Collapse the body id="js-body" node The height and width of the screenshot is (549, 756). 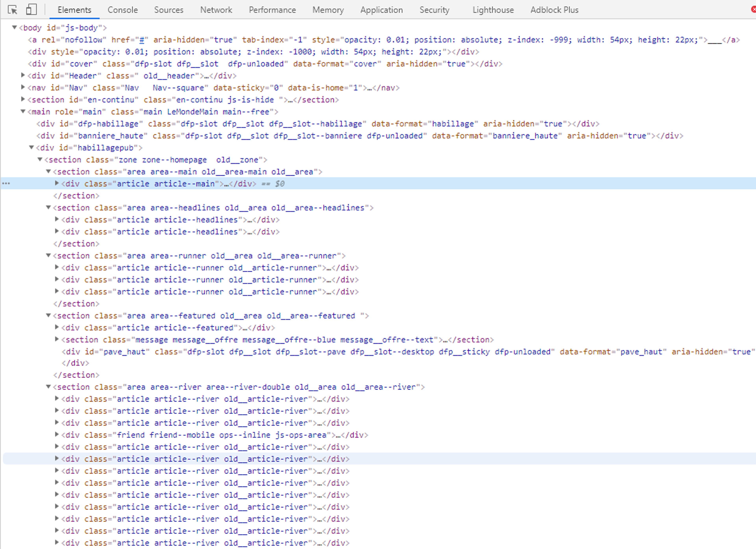[x=14, y=28]
